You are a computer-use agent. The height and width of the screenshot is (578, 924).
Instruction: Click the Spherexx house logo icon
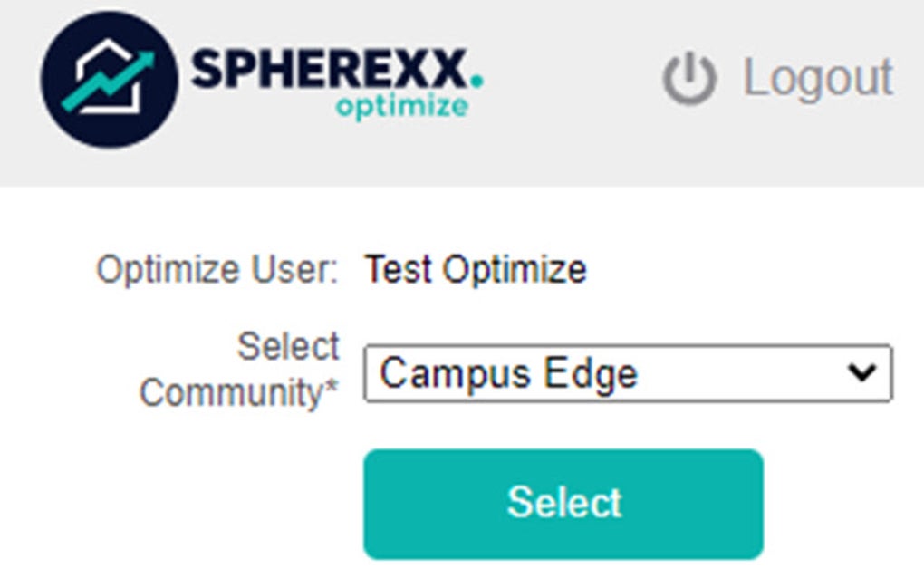click(109, 82)
